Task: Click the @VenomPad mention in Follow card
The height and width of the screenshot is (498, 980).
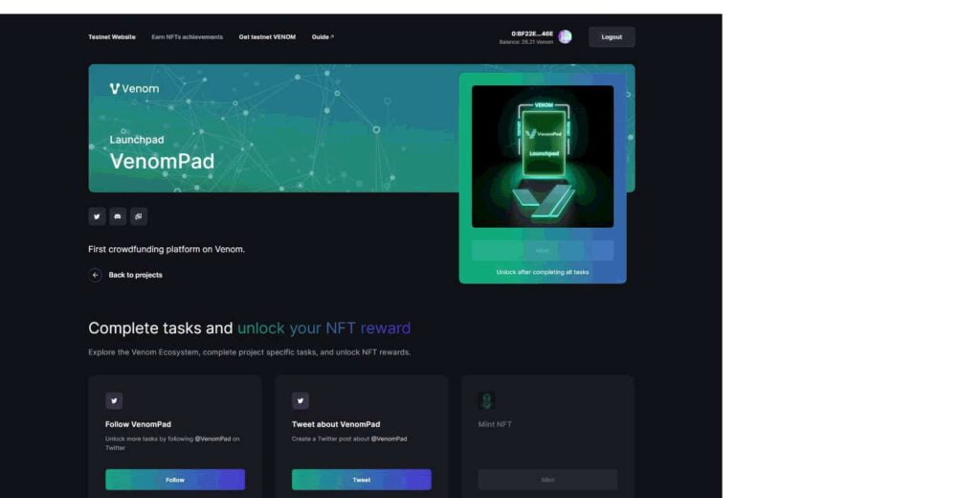Action: click(212, 439)
